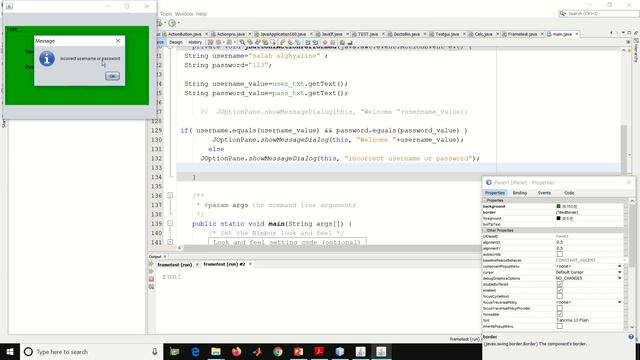Click the black foreground color swatch
640x360 pixels.
click(x=558, y=218)
